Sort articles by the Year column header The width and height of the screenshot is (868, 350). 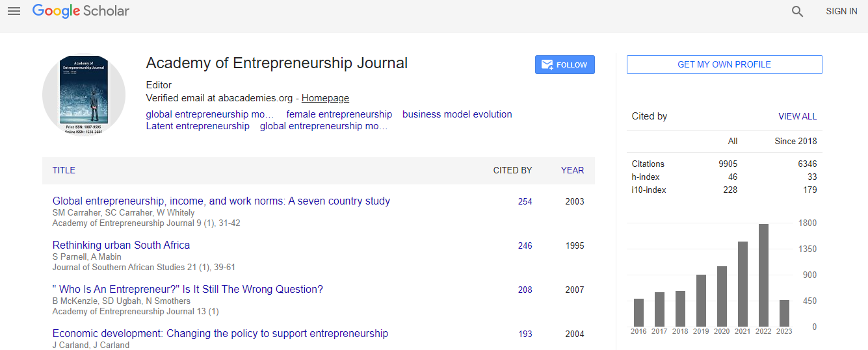573,170
